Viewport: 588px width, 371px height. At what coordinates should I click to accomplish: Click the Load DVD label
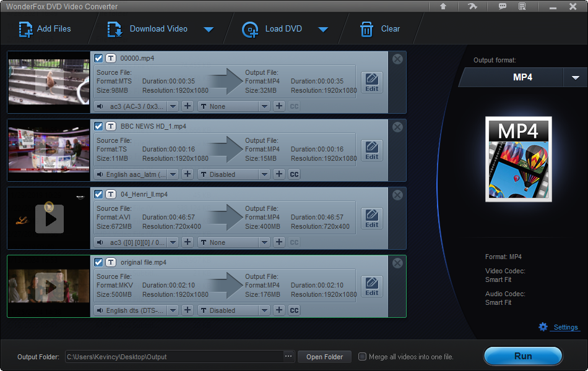[x=283, y=29]
